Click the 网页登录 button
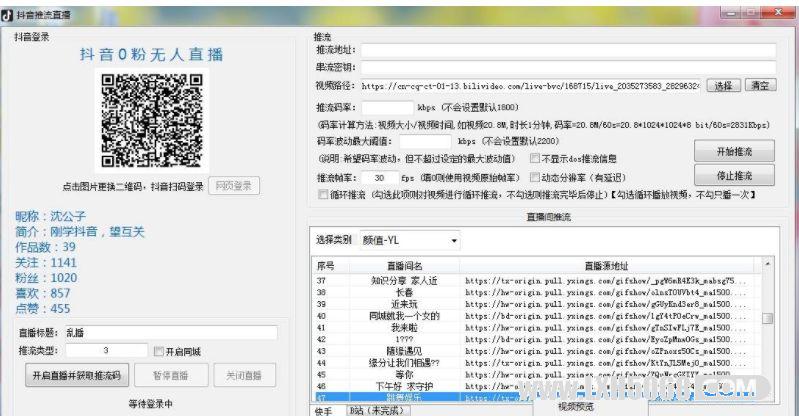799x416 pixels. point(234,186)
